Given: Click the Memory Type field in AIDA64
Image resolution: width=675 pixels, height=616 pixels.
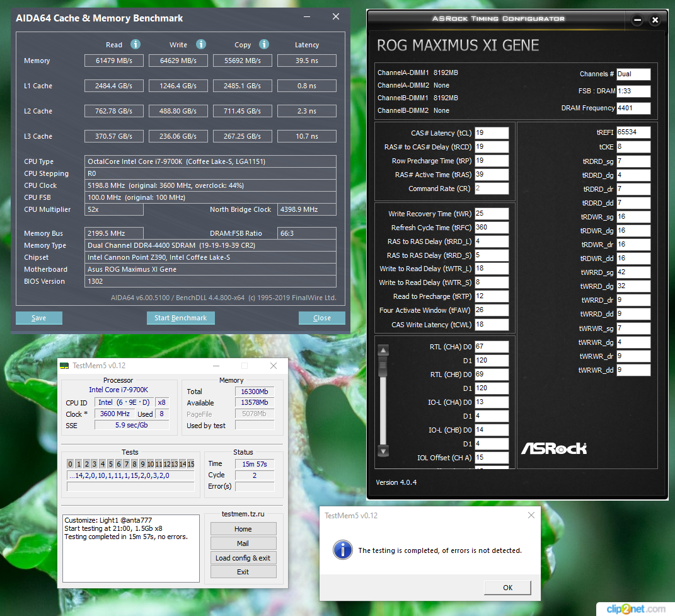Looking at the screenshot, I should pyautogui.click(x=210, y=245).
